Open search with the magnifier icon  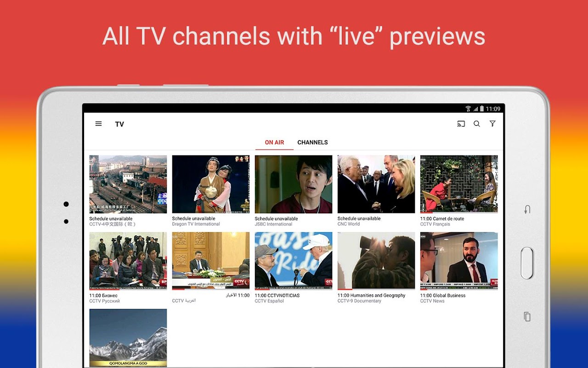[x=477, y=124]
